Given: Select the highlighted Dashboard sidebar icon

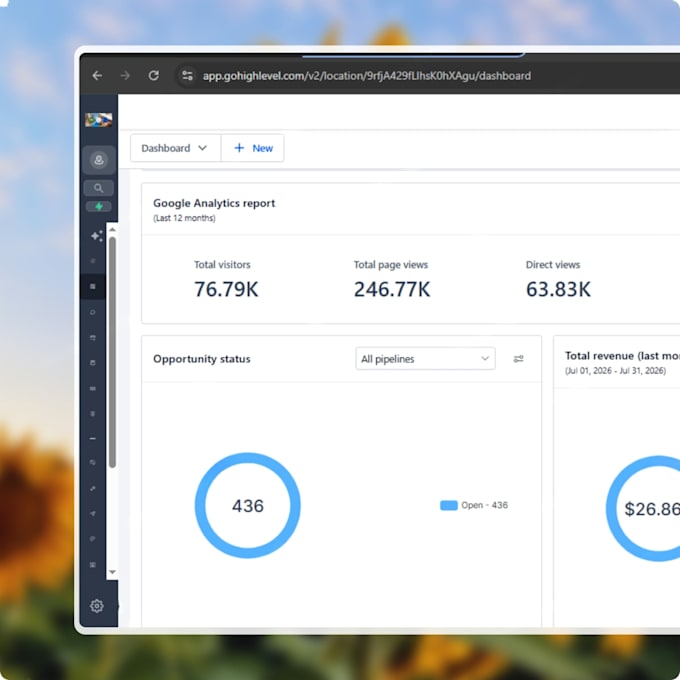Looking at the screenshot, I should [x=93, y=286].
